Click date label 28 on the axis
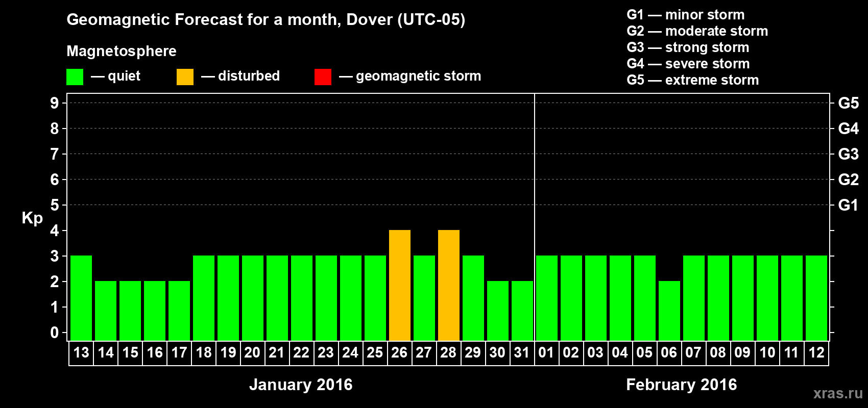The image size is (868, 408). click(448, 353)
